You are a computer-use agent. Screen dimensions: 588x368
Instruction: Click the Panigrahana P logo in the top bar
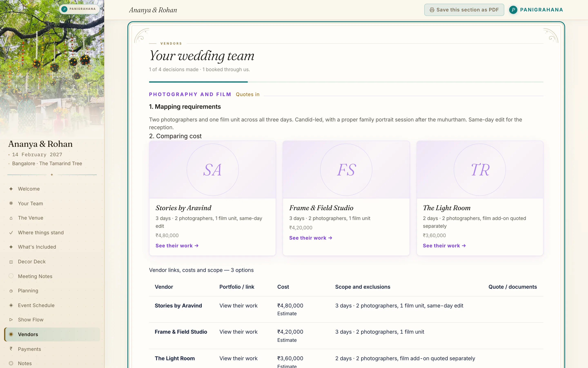(513, 10)
